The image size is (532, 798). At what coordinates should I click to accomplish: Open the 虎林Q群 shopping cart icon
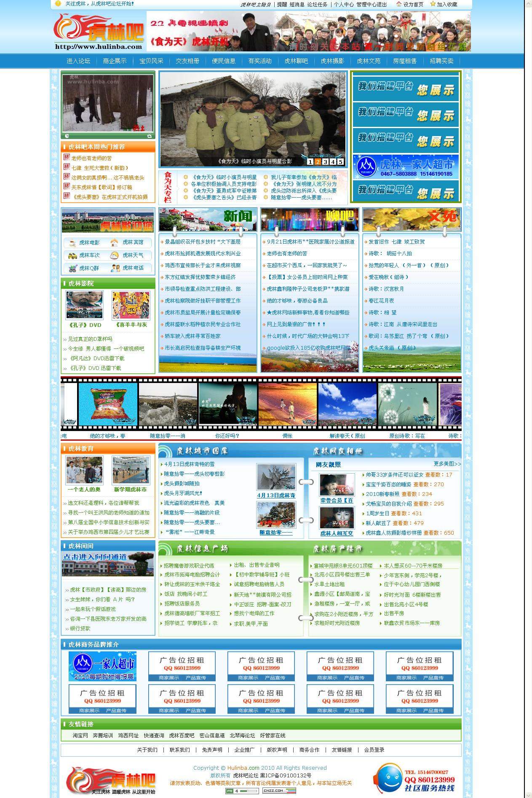[x=72, y=268]
